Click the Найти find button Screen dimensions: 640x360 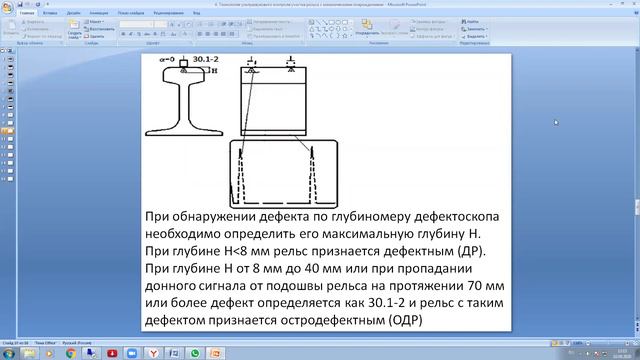coord(470,22)
